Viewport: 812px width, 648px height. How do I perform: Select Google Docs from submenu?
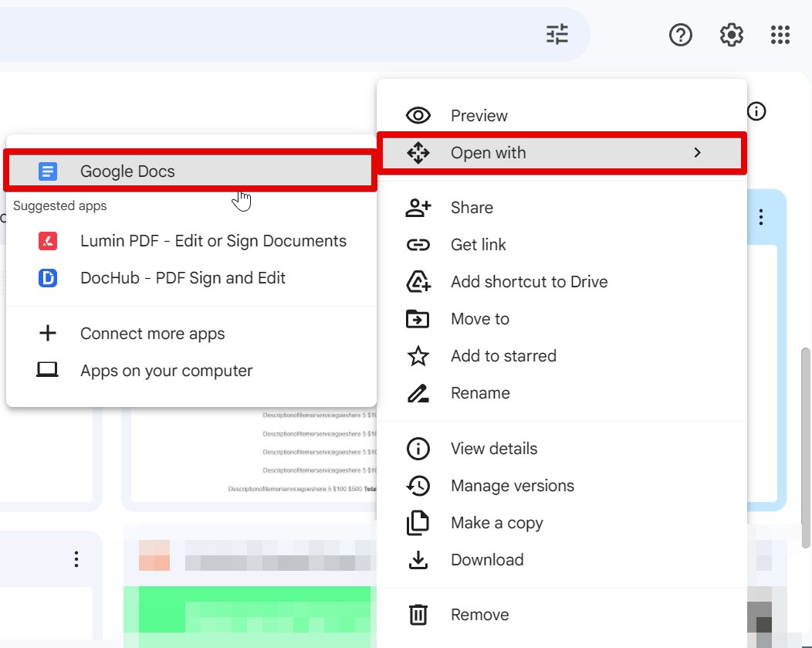(127, 171)
